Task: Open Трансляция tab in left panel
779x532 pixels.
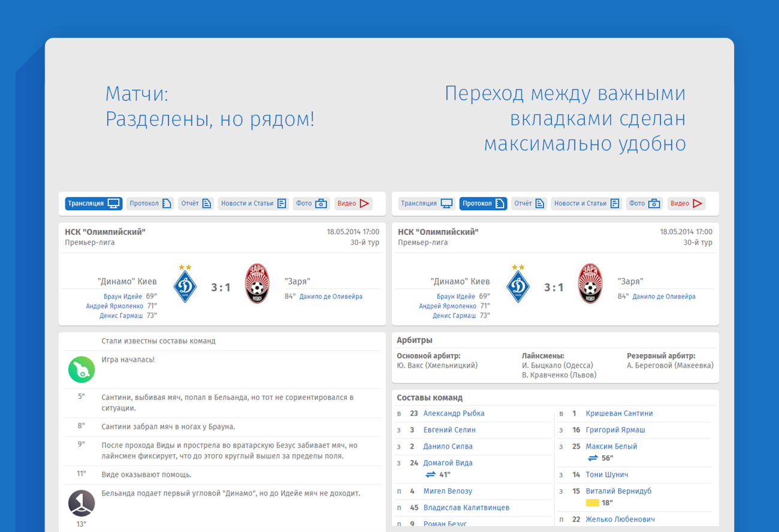Action: pos(93,204)
